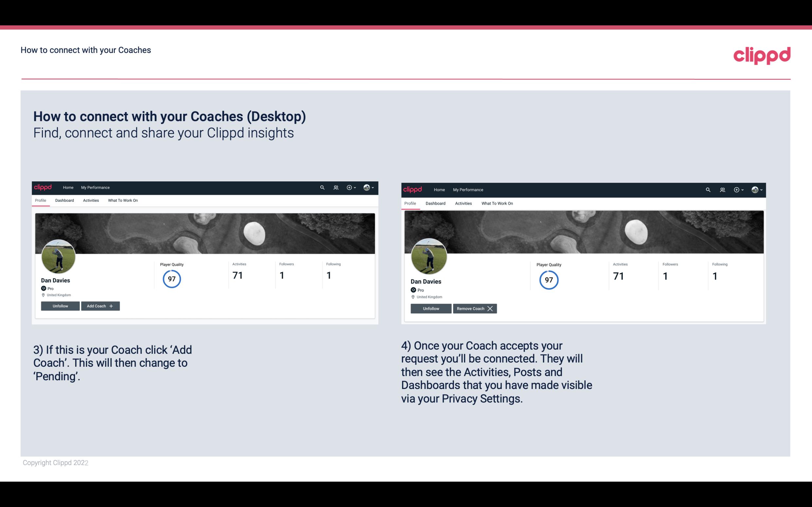Expand 'My Performance' dropdown in right navbar
The height and width of the screenshot is (507, 812).
468,189
